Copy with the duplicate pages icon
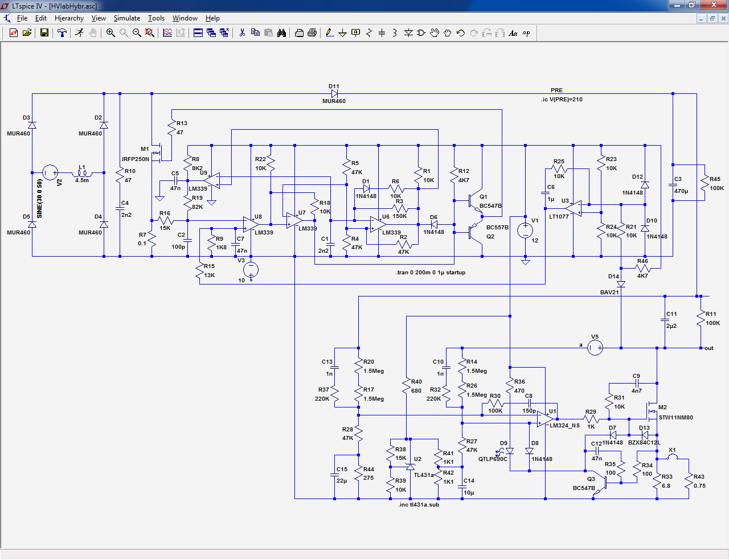This screenshot has height=560, width=729. 255,33
